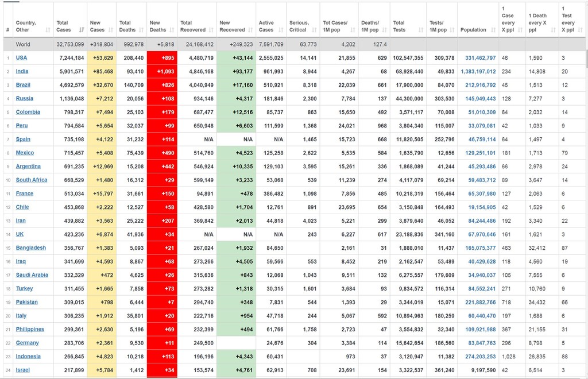
Task: Open the Turkey country link
Action: (x=24, y=288)
